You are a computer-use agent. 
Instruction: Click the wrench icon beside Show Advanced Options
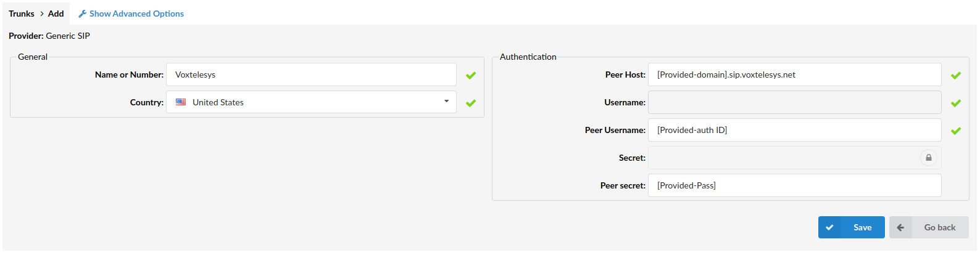tap(82, 14)
